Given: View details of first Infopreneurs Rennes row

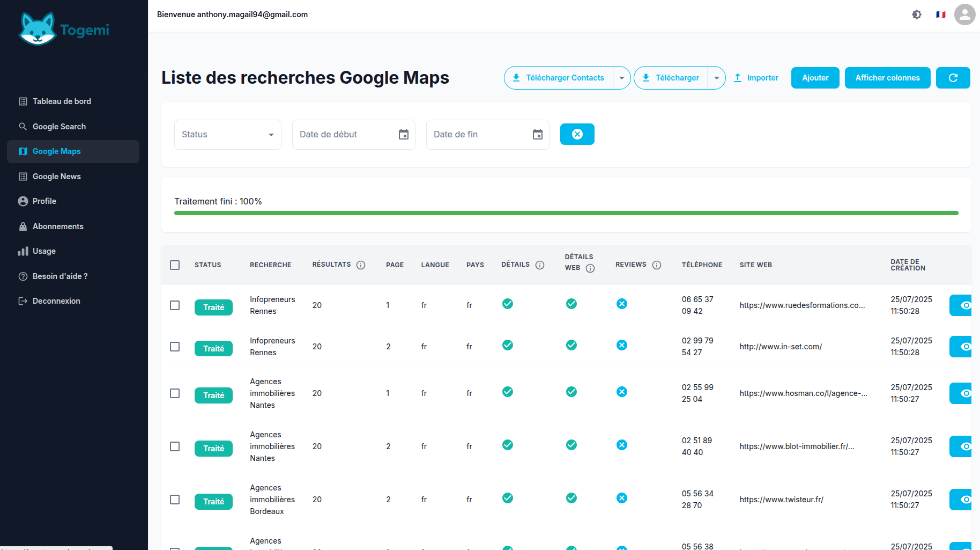Looking at the screenshot, I should point(963,305).
